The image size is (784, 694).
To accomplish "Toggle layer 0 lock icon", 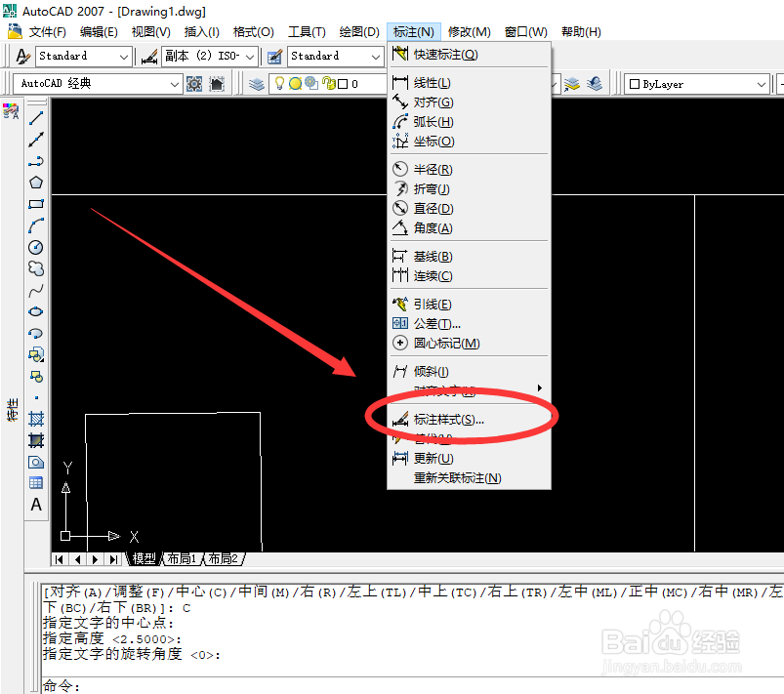I will point(329,84).
